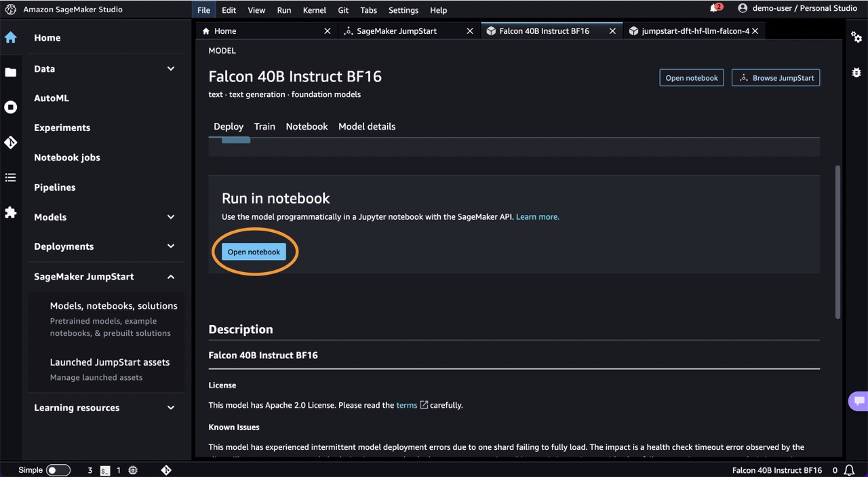Expand the Data section chevron

171,69
